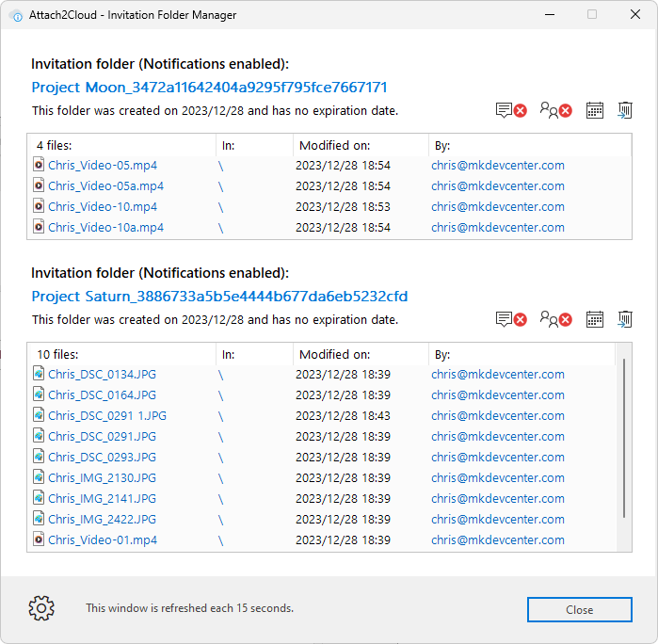
Task: Delete the Project Moon invitation folder
Action: [625, 110]
